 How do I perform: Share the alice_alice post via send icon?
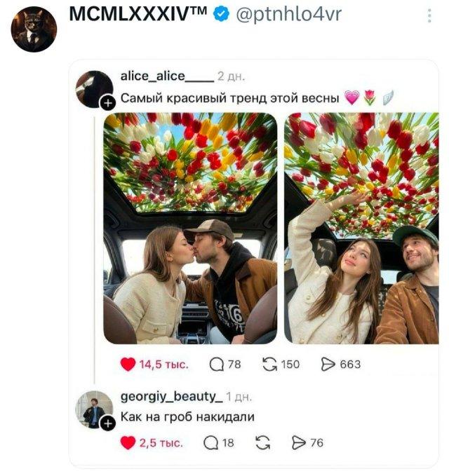coord(328,364)
